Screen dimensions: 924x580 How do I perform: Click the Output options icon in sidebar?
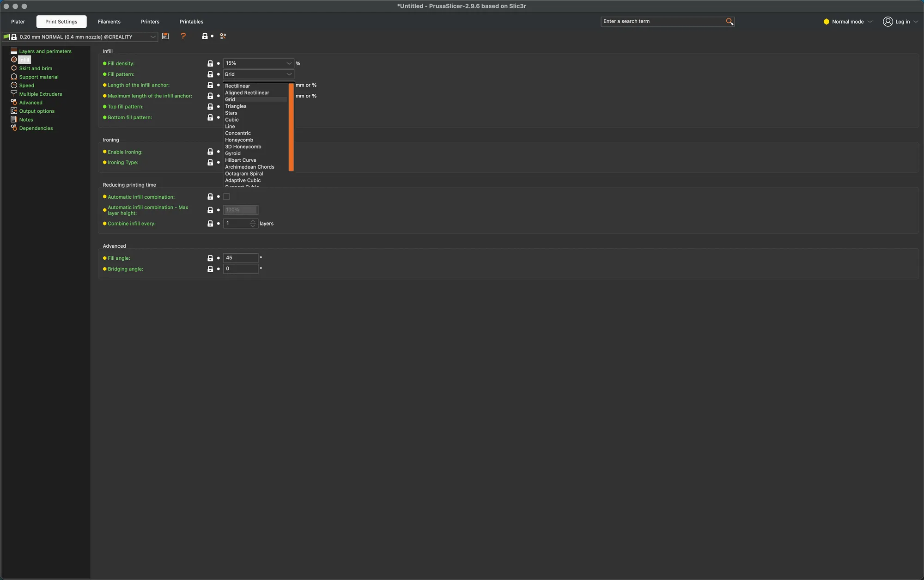coord(14,111)
